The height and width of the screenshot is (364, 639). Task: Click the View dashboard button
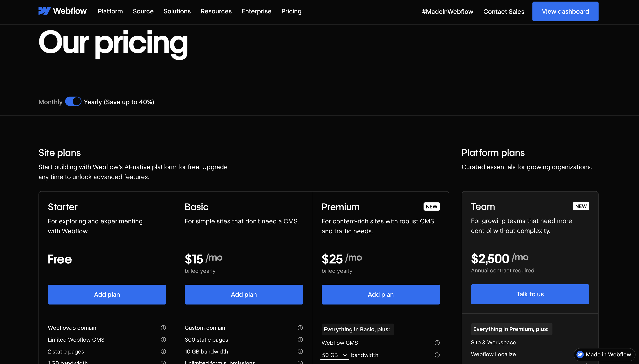pos(565,11)
